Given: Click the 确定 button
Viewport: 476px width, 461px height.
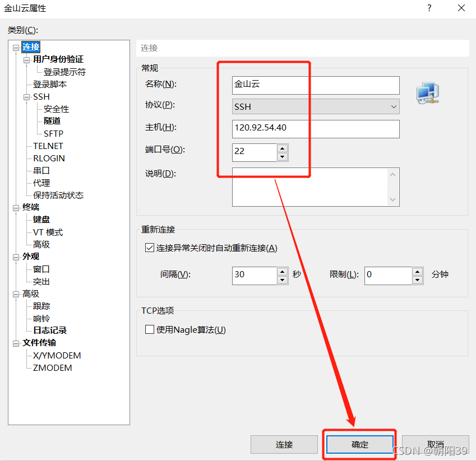Looking at the screenshot, I should (x=360, y=444).
